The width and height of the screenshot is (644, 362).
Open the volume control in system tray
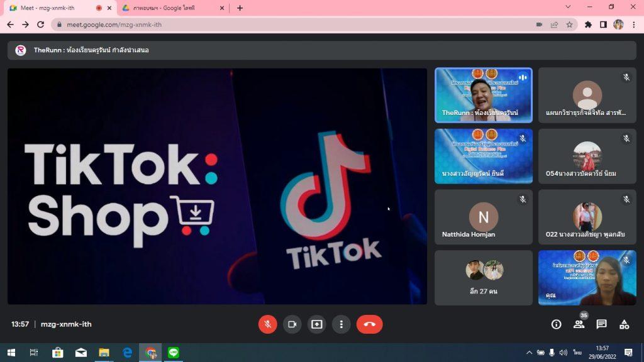[563, 353]
